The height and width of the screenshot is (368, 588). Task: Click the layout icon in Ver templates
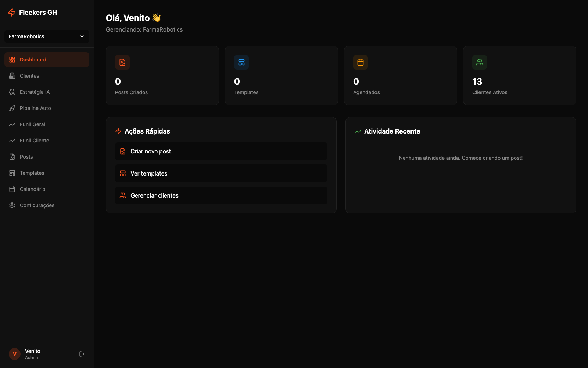123,173
